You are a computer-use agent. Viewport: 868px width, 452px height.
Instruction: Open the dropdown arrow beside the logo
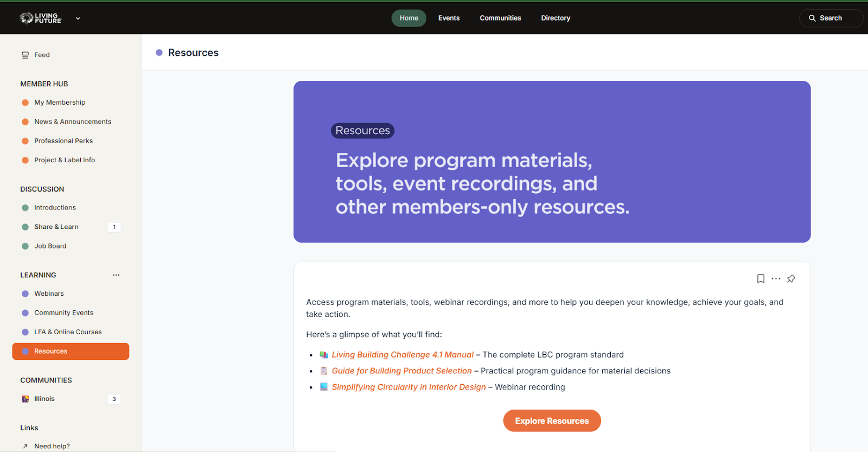click(78, 18)
